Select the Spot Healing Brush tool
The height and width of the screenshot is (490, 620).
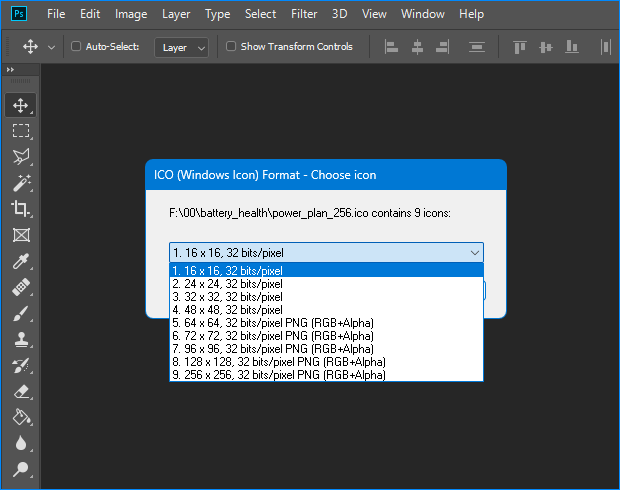21,287
